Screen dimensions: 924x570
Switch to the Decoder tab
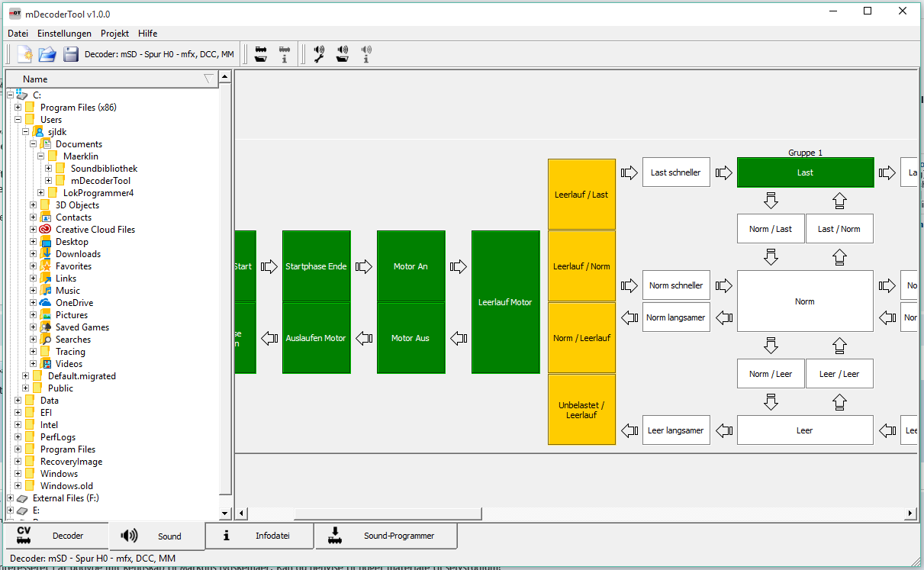[x=56, y=536]
